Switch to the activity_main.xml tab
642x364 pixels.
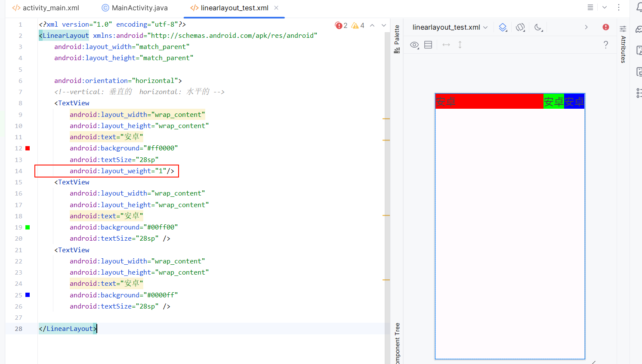pos(46,8)
